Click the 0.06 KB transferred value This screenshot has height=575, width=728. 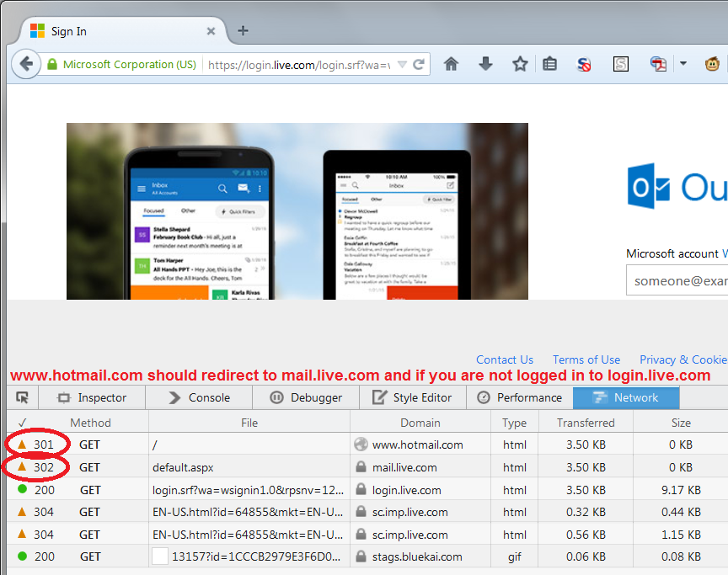click(x=586, y=556)
